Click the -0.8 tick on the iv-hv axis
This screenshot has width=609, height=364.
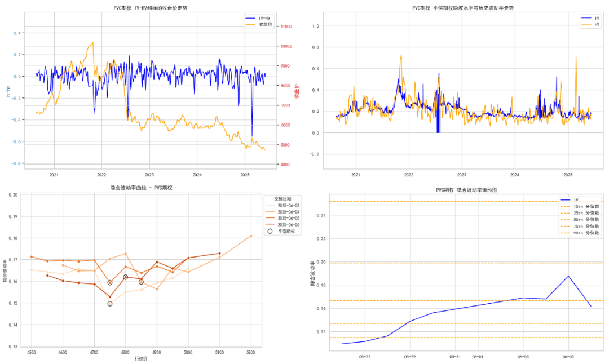pyautogui.click(x=16, y=163)
